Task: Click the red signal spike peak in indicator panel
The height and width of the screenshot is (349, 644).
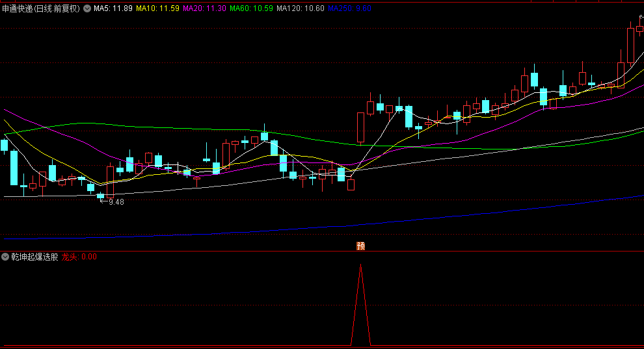Action: [360, 266]
